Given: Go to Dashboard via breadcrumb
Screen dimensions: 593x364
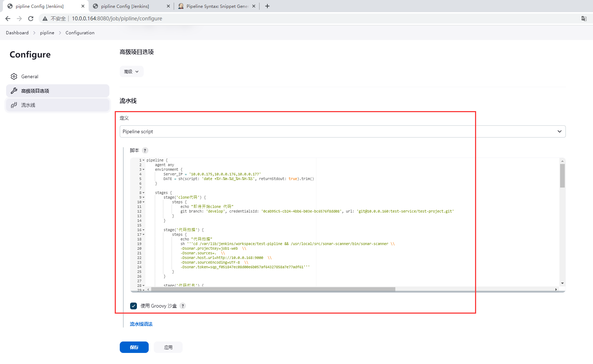Looking at the screenshot, I should coord(17,33).
